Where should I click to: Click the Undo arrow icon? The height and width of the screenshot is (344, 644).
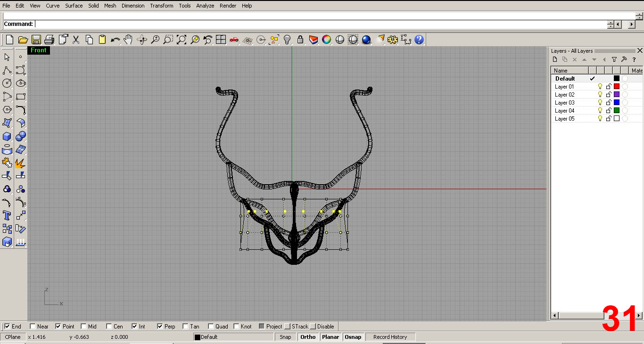click(116, 40)
